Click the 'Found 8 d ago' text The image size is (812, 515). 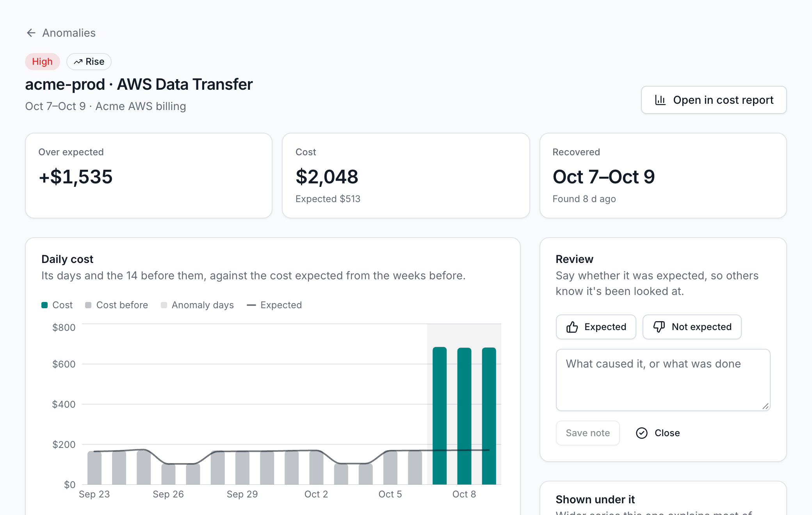tap(584, 199)
